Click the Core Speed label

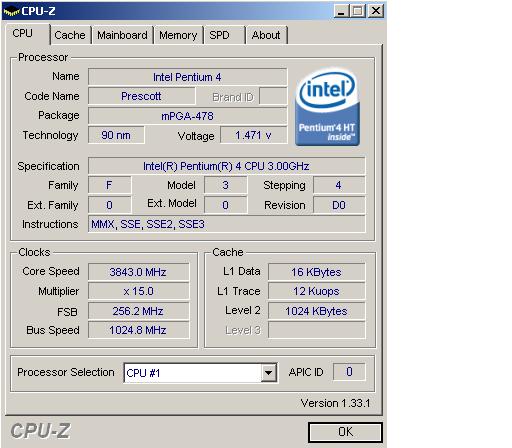coord(51,271)
